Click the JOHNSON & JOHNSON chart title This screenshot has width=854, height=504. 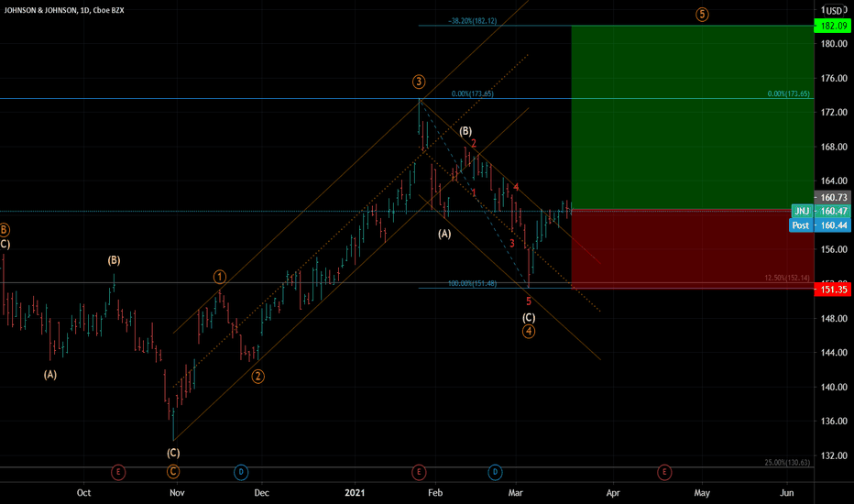point(64,10)
